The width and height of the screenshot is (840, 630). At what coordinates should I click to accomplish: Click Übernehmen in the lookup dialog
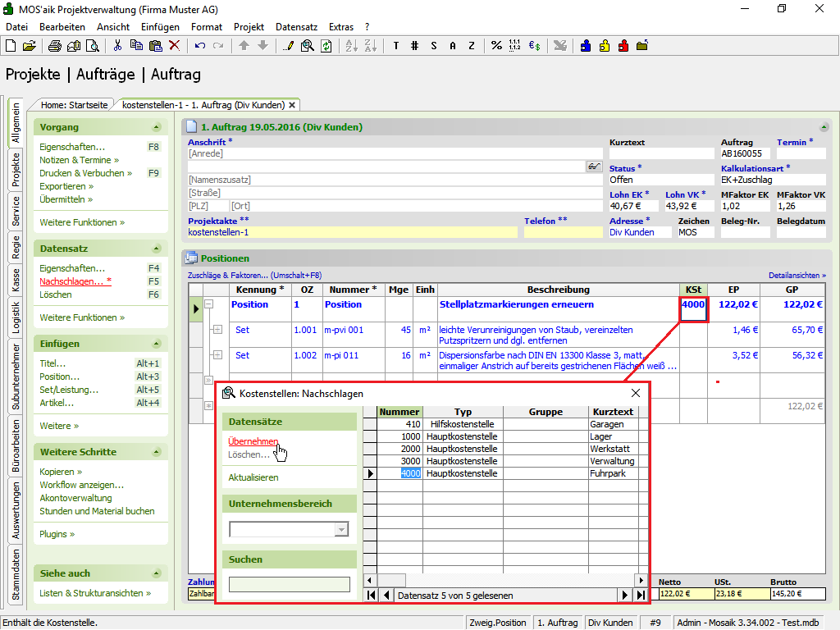pos(253,441)
